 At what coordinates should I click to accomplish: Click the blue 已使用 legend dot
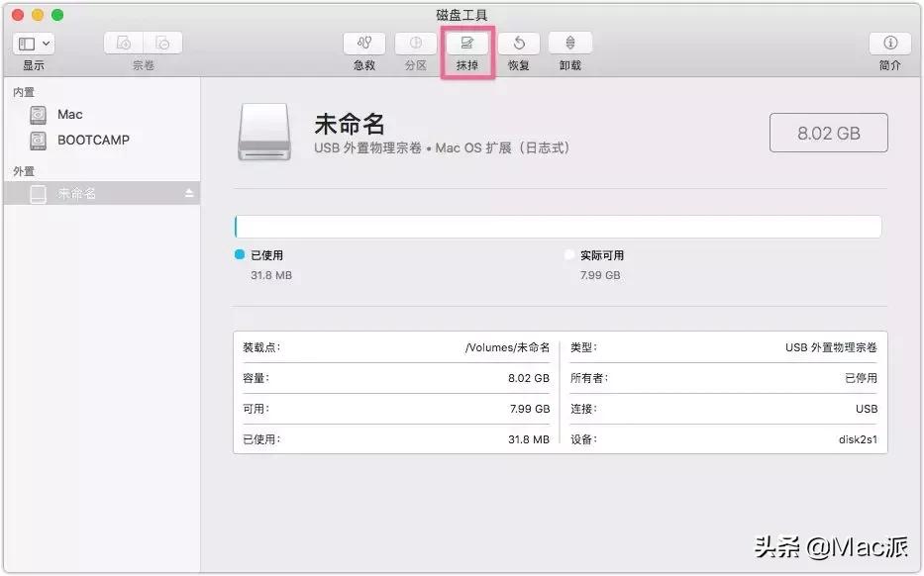click(238, 254)
